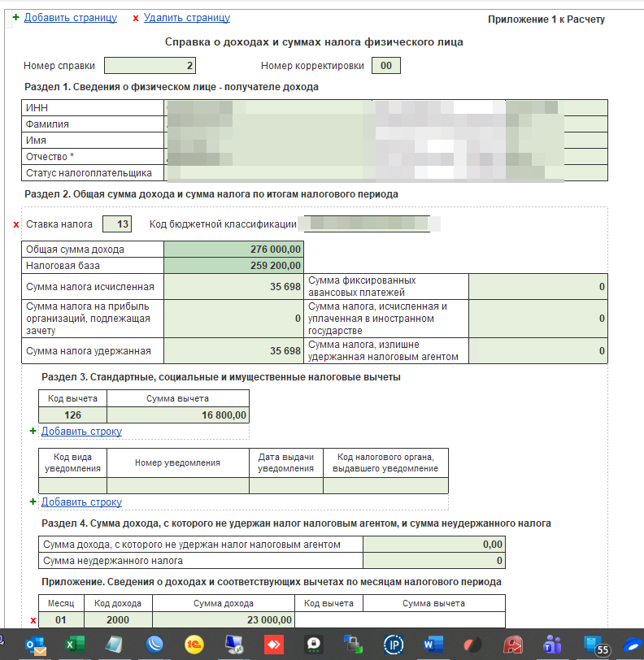This screenshot has height=660, width=644.
Task: Edit the Ставка налога value 13
Action: pos(117,224)
